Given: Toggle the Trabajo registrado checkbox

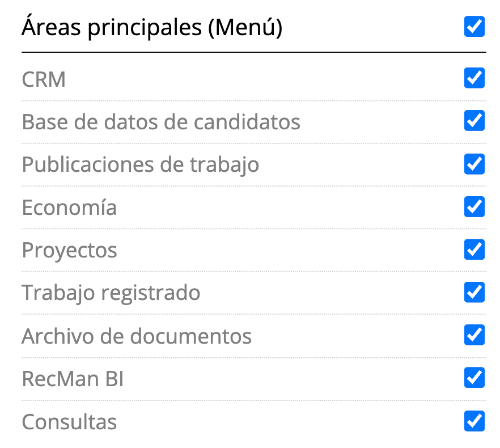Looking at the screenshot, I should [x=474, y=292].
